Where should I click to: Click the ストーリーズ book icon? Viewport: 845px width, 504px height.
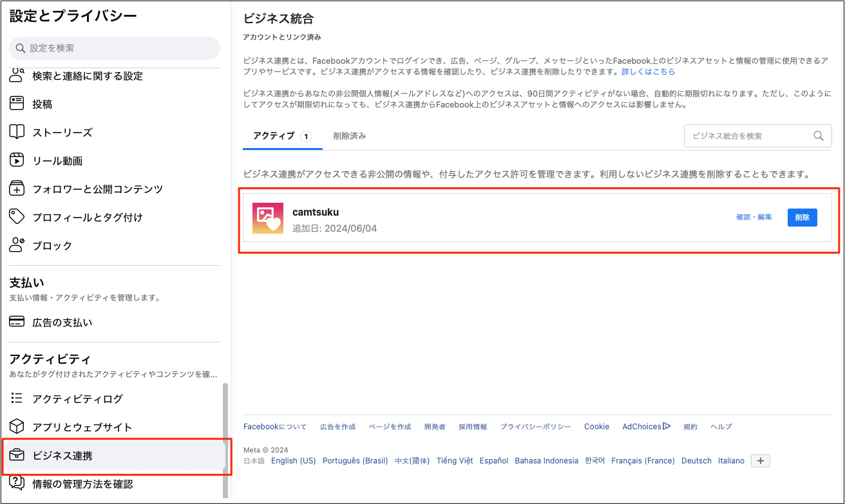17,132
